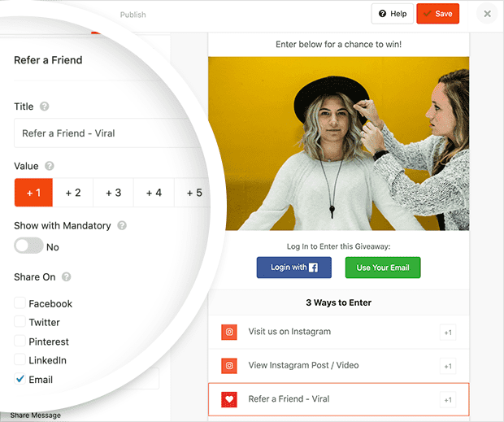Check the Facebook share option
The width and height of the screenshot is (504, 422).
tap(20, 302)
